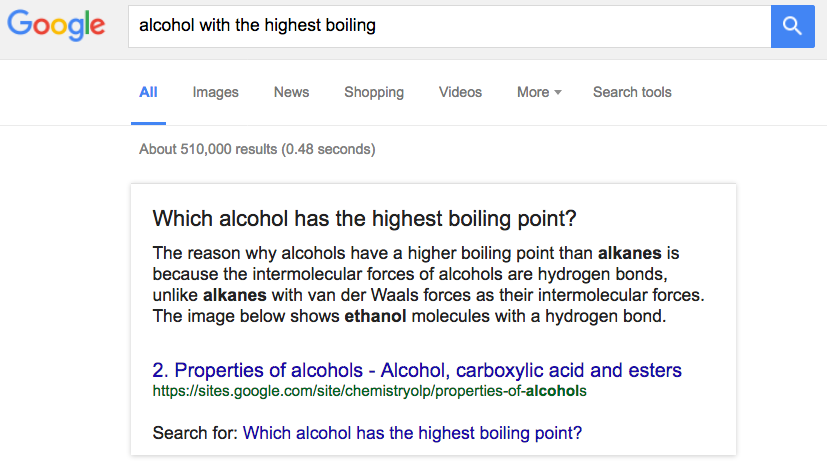Image resolution: width=827 pixels, height=468 pixels.
Task: Focus the search query input field
Action: tap(448, 25)
